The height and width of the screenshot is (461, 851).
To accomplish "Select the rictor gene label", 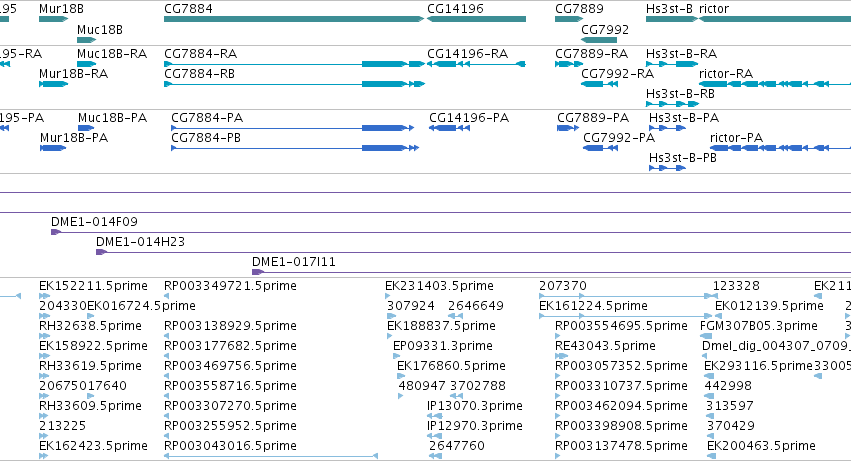I will pos(714,9).
